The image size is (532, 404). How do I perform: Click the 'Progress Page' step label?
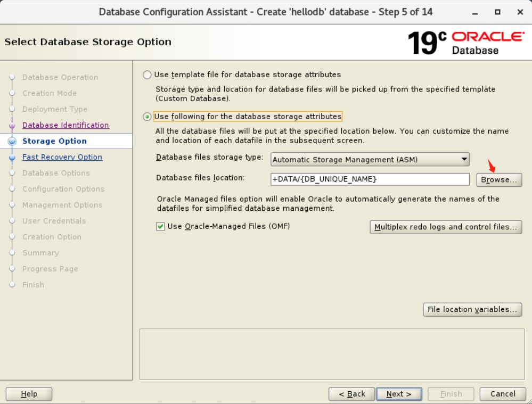(50, 269)
